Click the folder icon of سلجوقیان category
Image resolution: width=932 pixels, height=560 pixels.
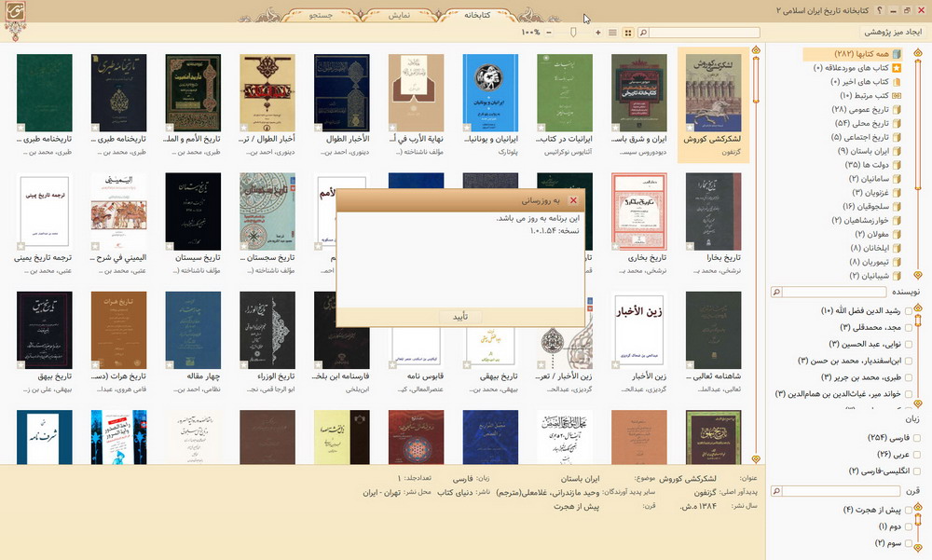(x=897, y=206)
